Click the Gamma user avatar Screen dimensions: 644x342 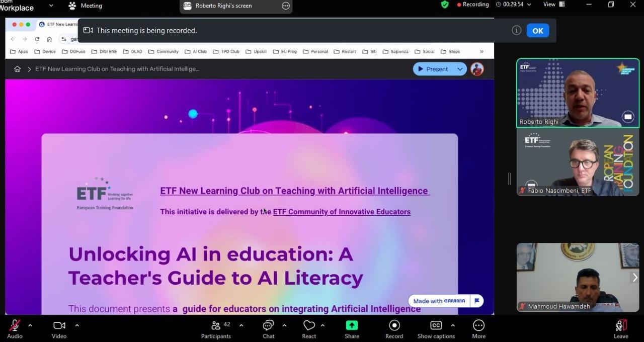[477, 69]
